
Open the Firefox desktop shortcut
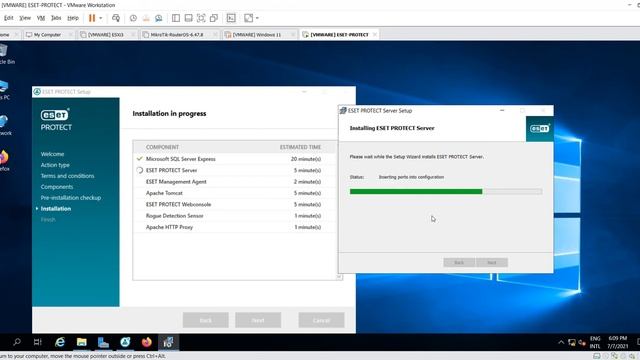[4, 160]
